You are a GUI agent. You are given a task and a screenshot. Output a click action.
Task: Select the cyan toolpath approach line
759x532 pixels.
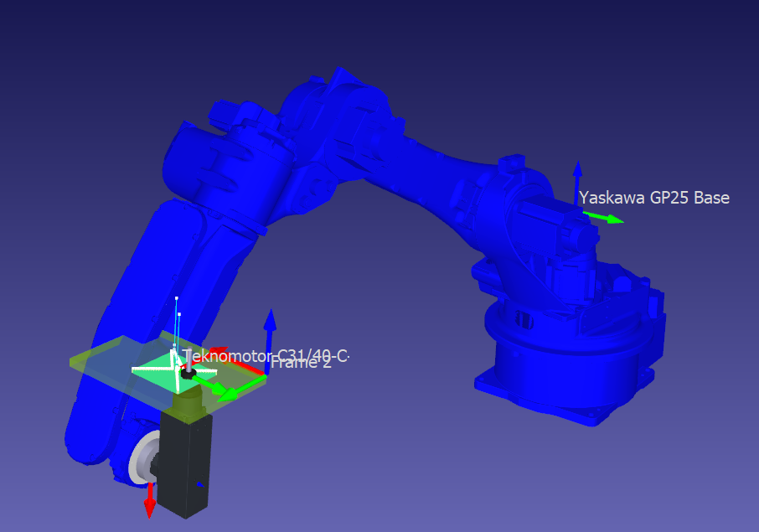coord(177,323)
